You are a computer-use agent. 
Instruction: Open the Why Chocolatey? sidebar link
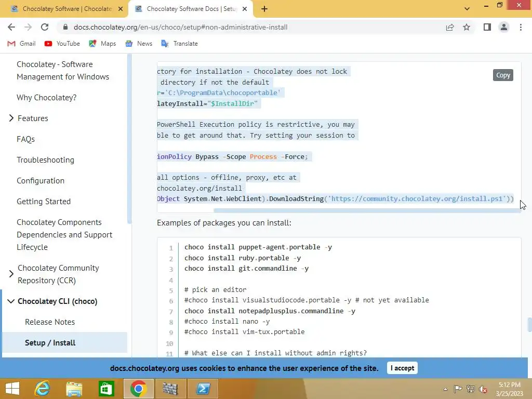[x=46, y=98]
